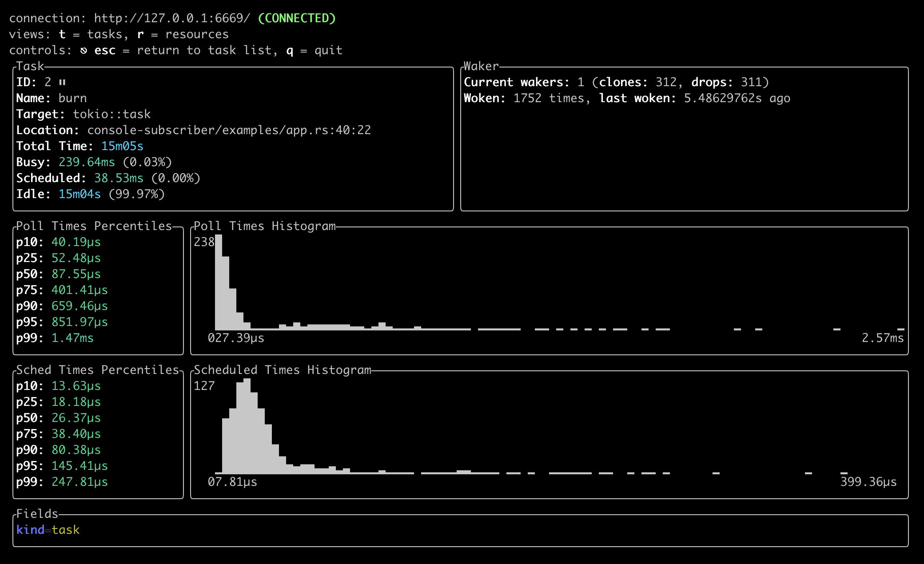Click the Current wakers count in Waker panel
924x564 pixels.
point(581,82)
